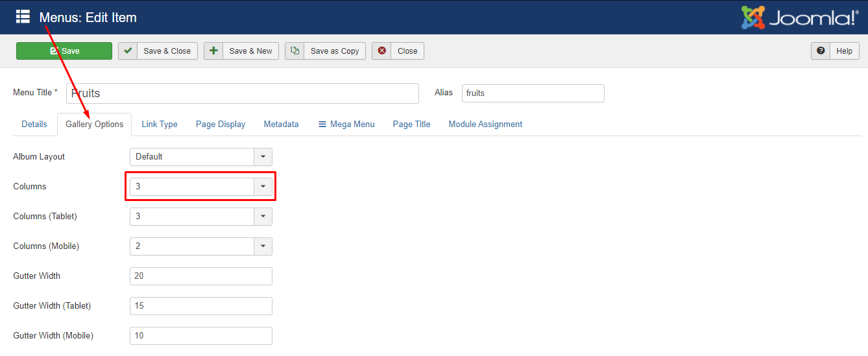
Task: Click the Close button label
Action: click(x=407, y=51)
